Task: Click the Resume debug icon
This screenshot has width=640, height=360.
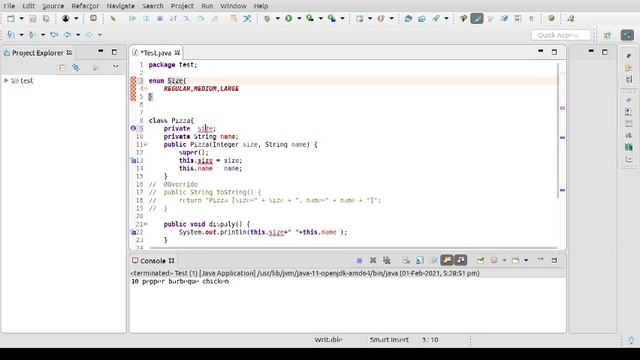Action: pyautogui.click(x=132, y=18)
